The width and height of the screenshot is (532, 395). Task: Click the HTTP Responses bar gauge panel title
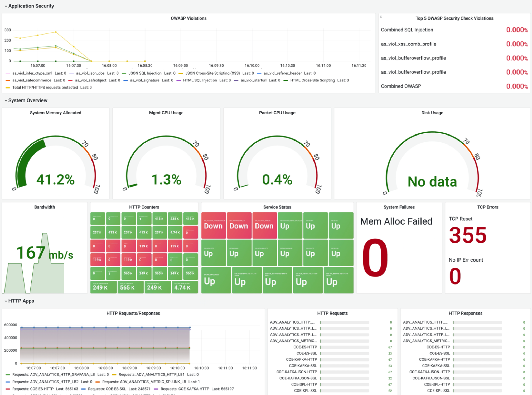click(466, 313)
